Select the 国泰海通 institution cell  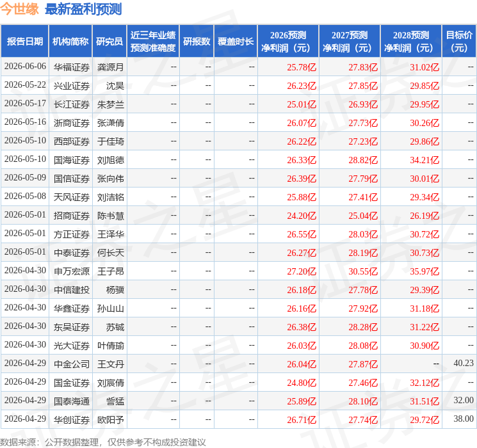[72, 401]
